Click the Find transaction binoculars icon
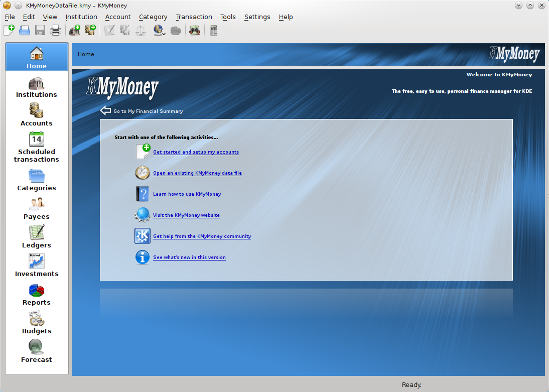Screen dimensions: 549x392 195,31
